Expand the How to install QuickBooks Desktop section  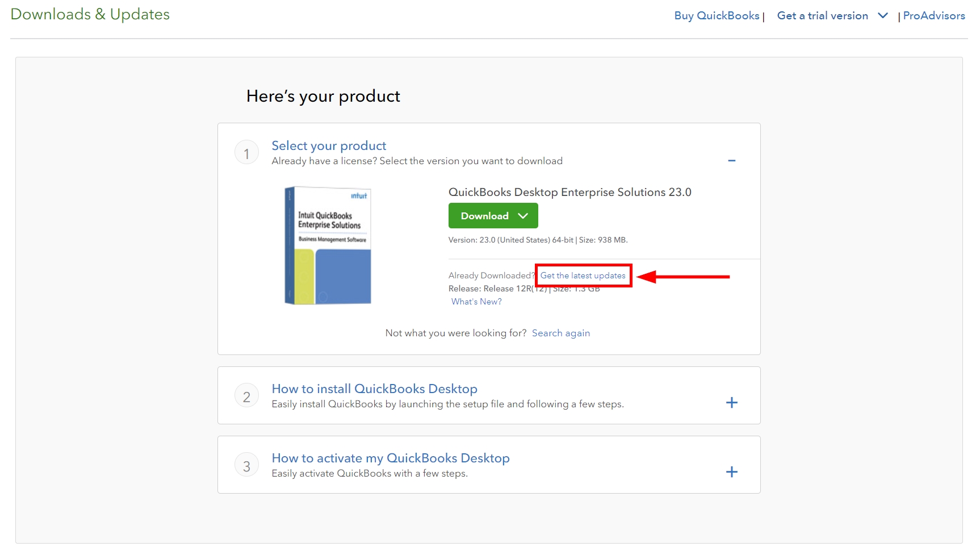732,403
